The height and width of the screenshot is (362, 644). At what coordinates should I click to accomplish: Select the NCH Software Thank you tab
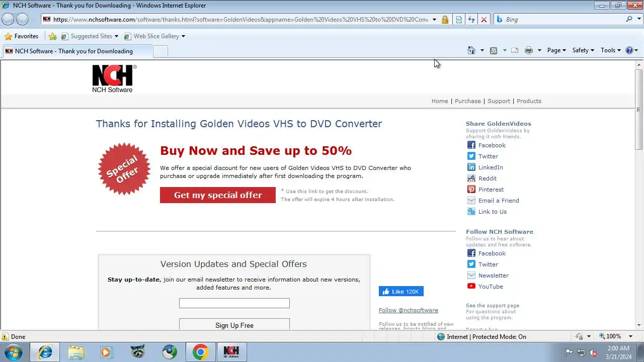click(76, 51)
